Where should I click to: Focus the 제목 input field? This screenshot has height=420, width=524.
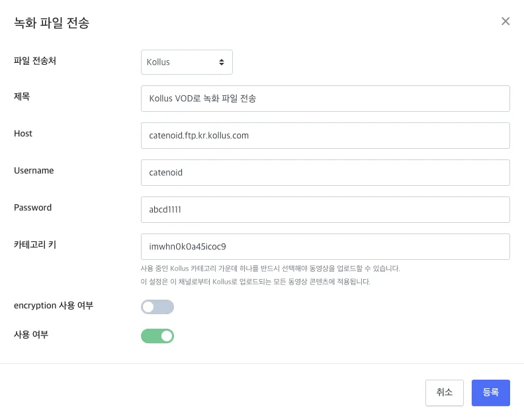click(x=325, y=99)
